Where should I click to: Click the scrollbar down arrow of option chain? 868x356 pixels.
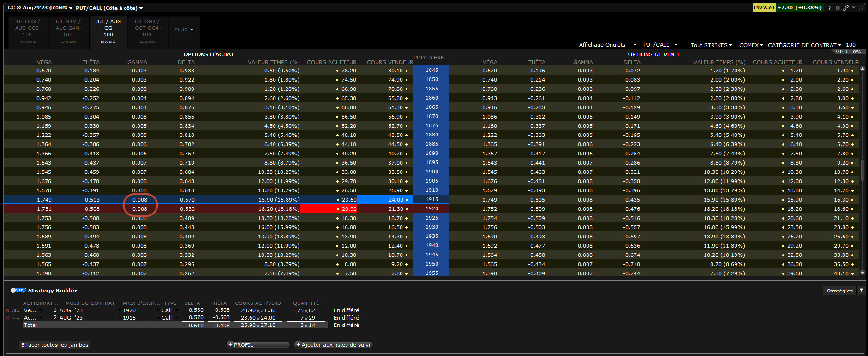click(862, 273)
